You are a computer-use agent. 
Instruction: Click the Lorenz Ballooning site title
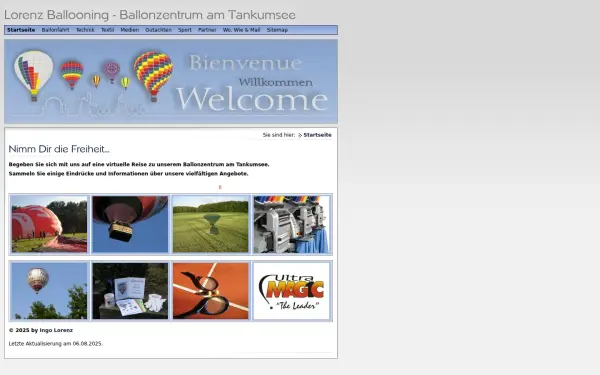(x=150, y=15)
